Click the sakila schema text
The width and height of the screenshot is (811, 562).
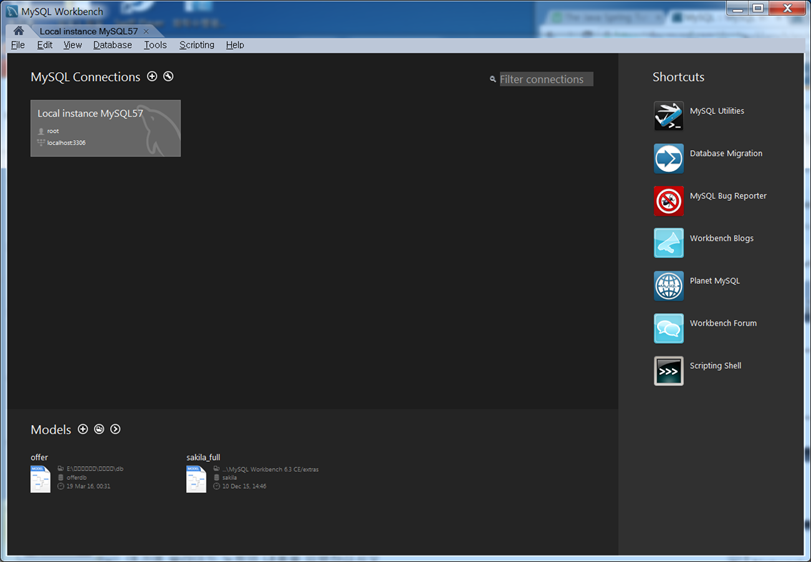click(x=229, y=477)
